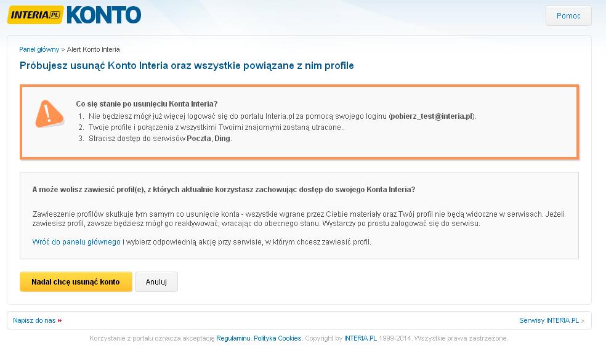Open Polityka Cookies link in footer
This screenshot has height=364, width=606.
point(278,338)
